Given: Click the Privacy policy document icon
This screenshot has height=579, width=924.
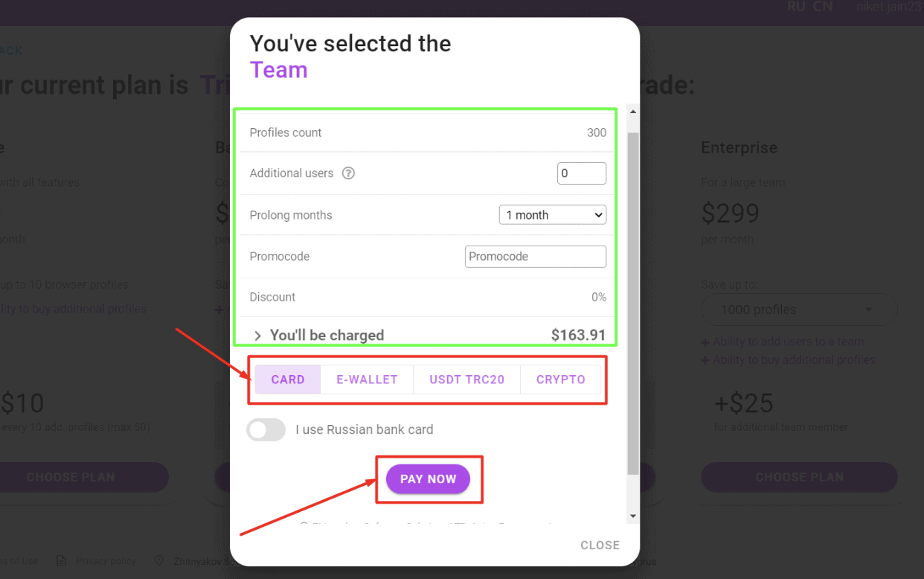Looking at the screenshot, I should click(x=62, y=560).
